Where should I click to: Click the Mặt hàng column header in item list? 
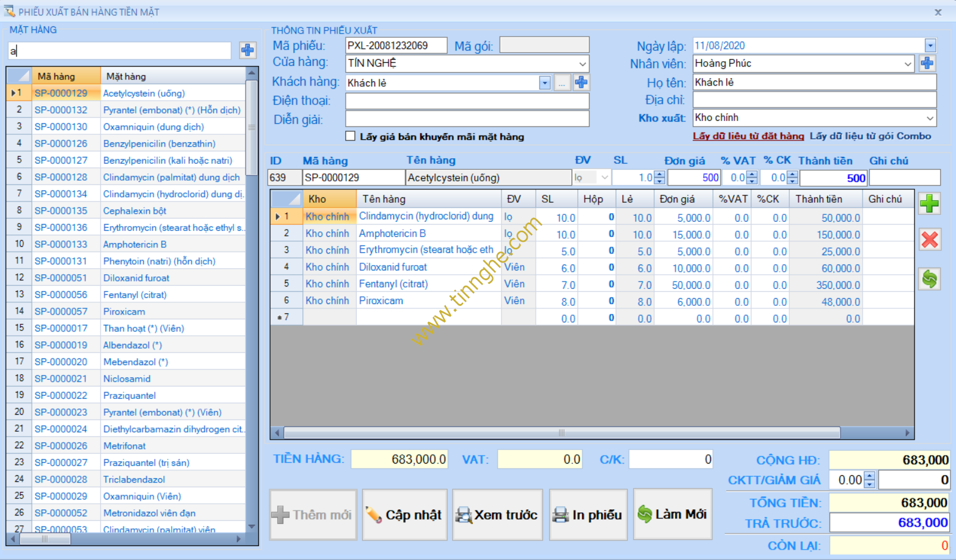coord(173,76)
